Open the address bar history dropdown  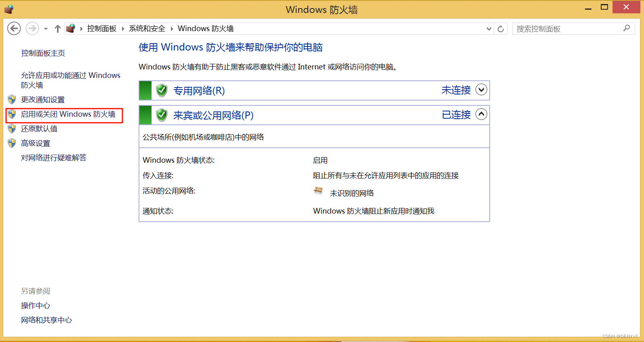point(489,29)
